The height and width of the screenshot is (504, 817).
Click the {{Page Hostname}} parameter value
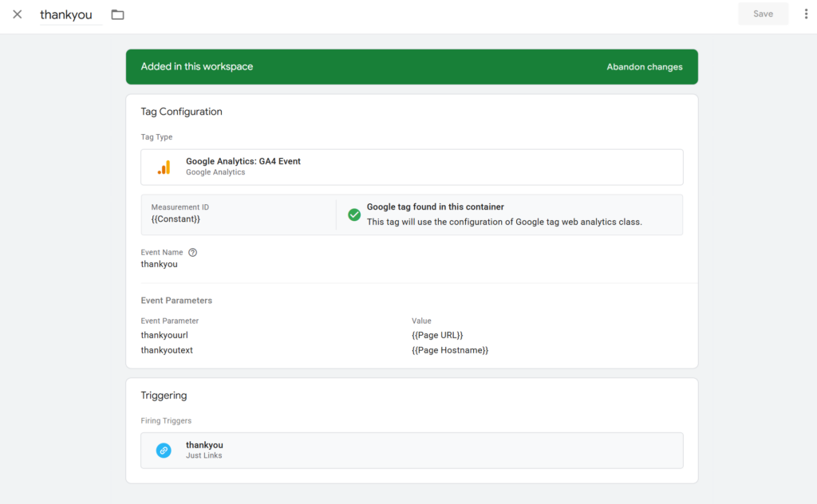point(450,350)
